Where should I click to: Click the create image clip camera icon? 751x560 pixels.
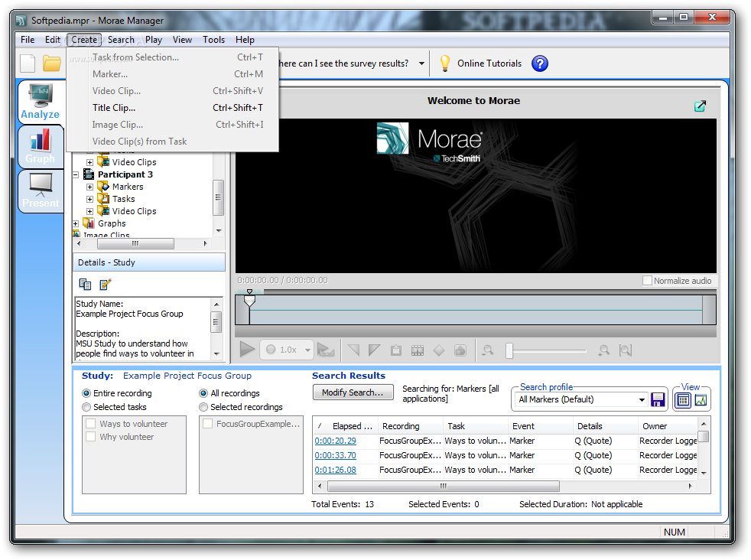click(460, 350)
